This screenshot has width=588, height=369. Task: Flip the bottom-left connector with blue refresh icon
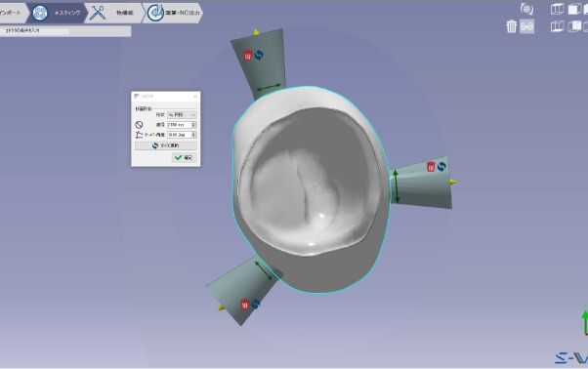pos(256,304)
